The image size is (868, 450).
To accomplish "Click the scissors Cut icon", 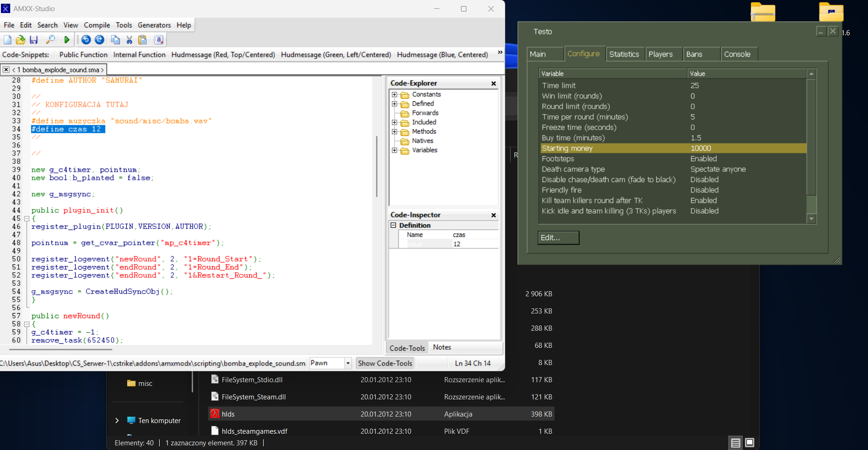I will point(130,40).
